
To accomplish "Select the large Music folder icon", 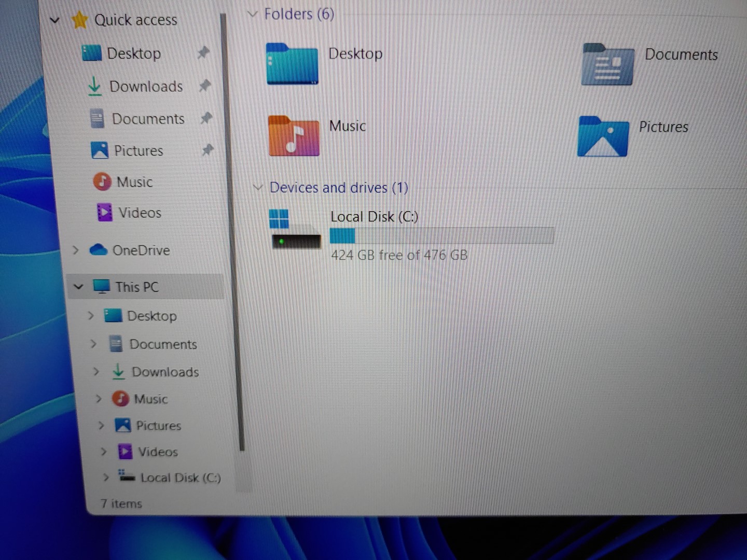I will point(294,136).
